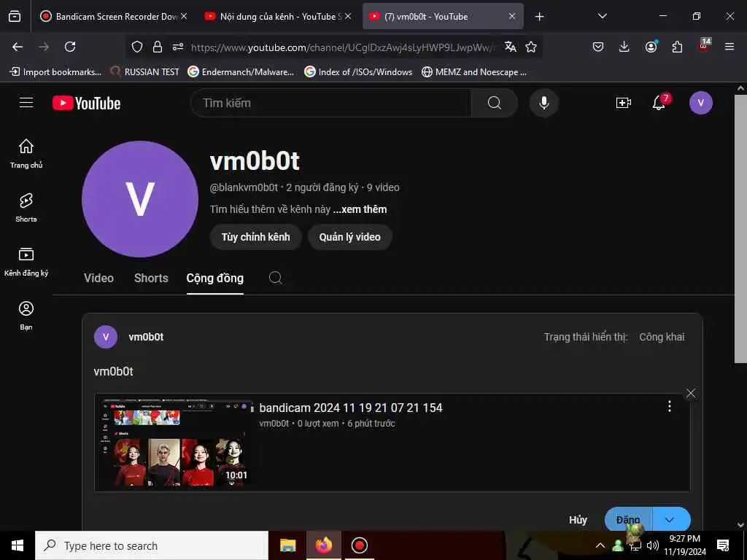Open Bạn in the sidebar
This screenshot has height=560, width=747.
tap(26, 316)
